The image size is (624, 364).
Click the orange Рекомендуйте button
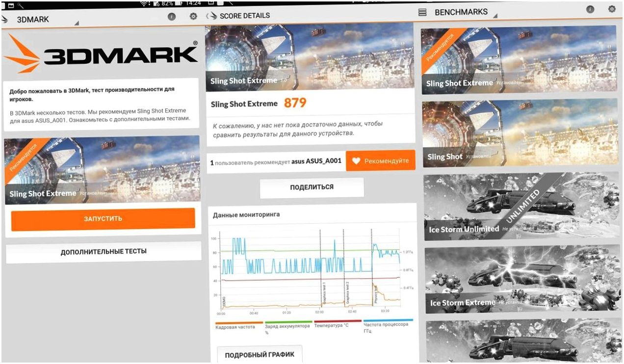(380, 161)
